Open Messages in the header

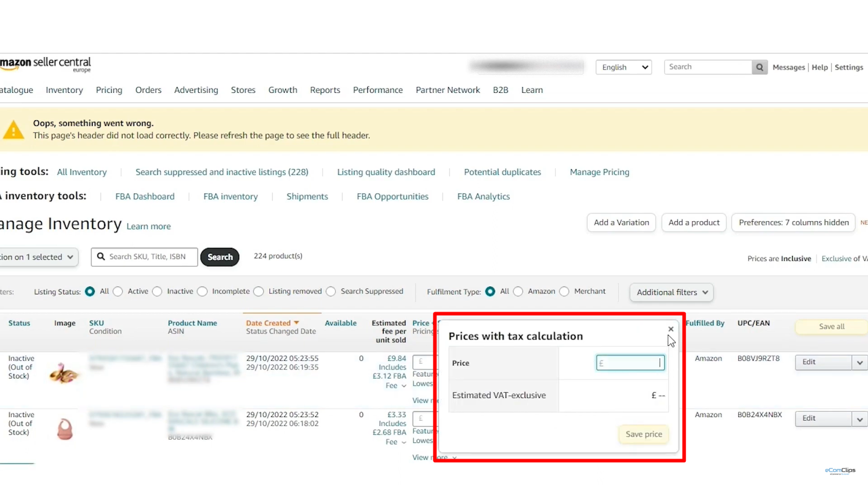(x=789, y=67)
